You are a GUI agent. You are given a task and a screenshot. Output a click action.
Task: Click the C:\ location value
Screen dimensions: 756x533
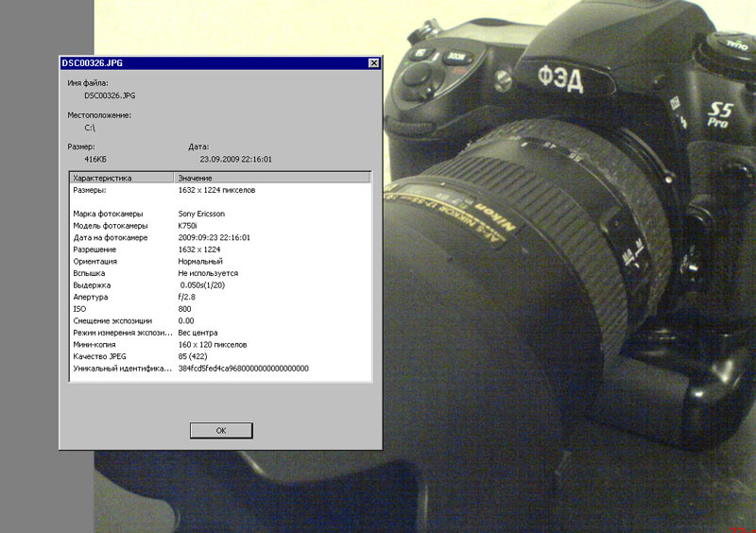click(90, 128)
